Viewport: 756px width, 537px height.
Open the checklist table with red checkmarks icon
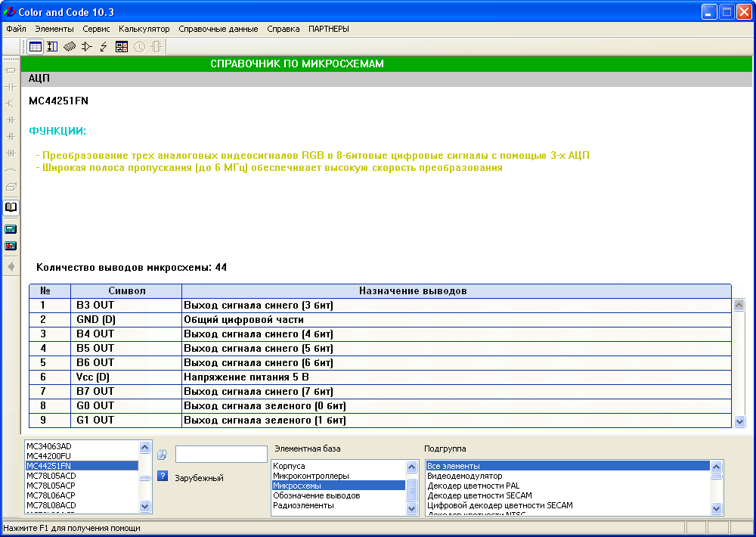(x=122, y=47)
